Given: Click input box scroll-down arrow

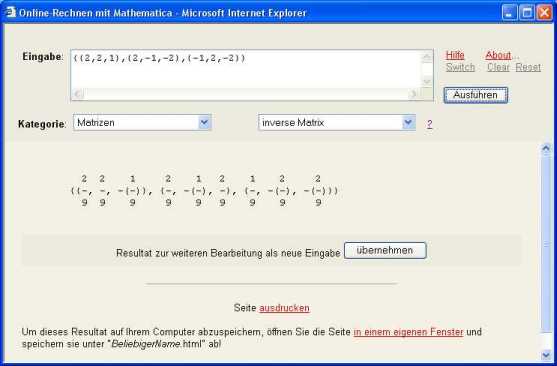Looking at the screenshot, I should point(427,81).
